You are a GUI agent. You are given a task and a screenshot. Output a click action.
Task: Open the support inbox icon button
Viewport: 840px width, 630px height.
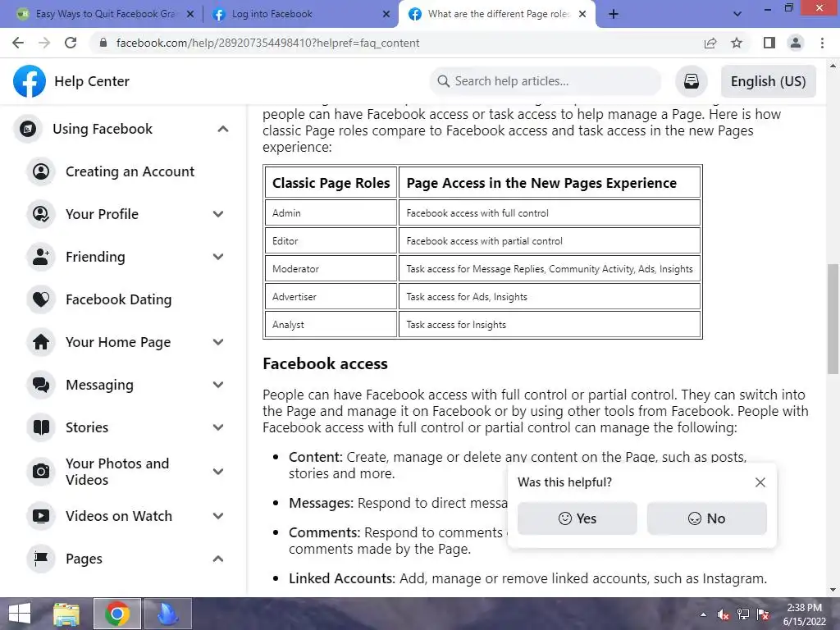pos(691,81)
